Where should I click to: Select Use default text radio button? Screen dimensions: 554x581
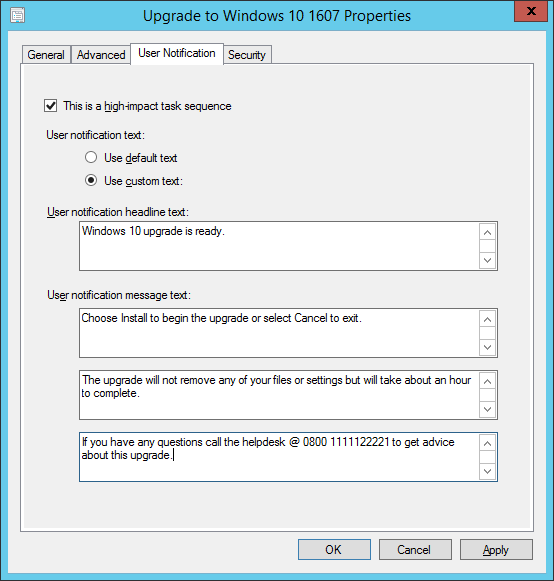coord(91,157)
